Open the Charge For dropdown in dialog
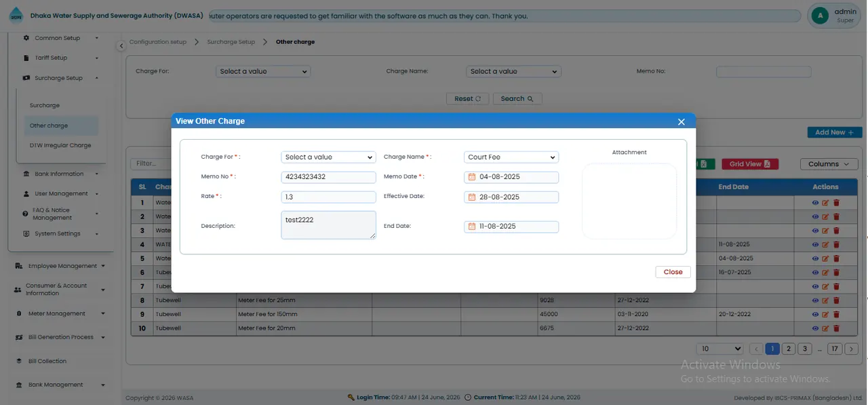 point(328,157)
